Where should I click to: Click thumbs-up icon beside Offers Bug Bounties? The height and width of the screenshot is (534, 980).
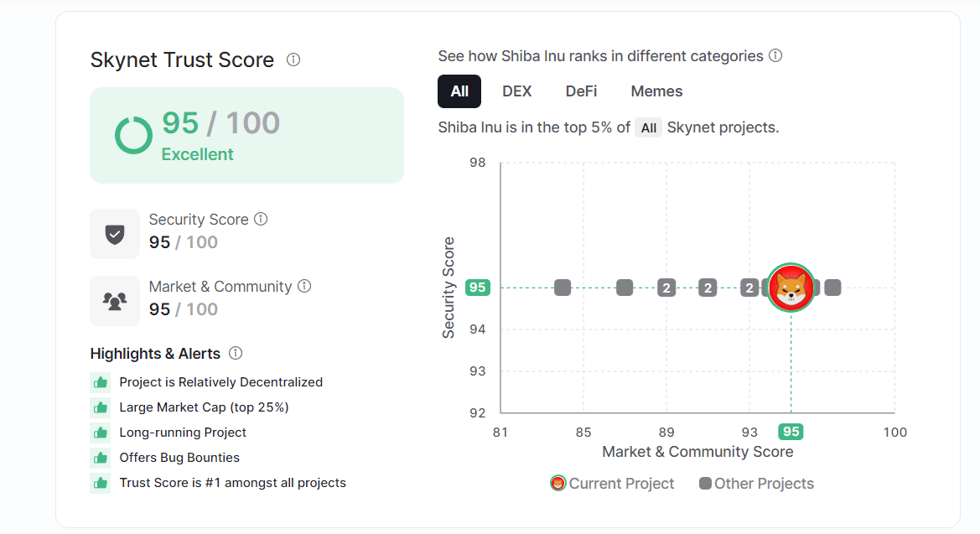[x=100, y=458]
